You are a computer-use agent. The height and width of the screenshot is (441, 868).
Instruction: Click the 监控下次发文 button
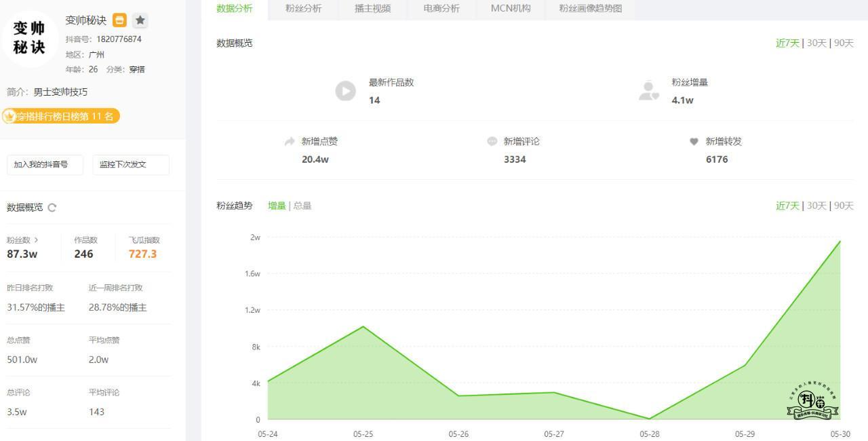pos(130,164)
